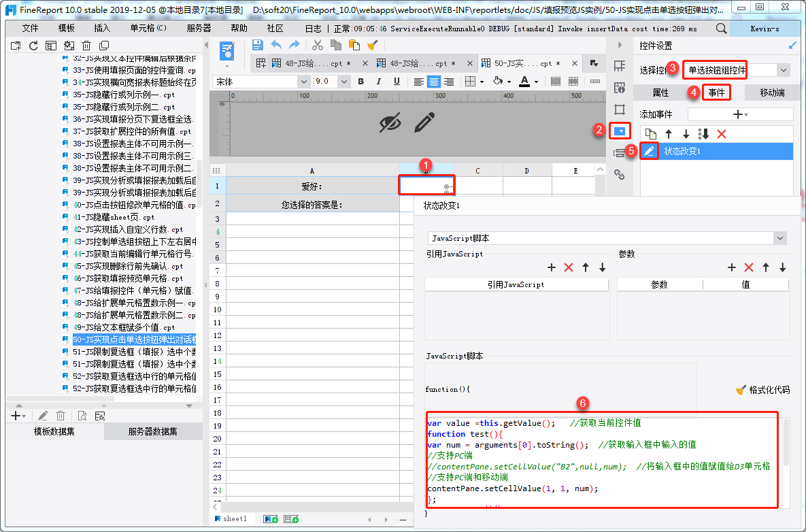806x532 pixels.
Task: Move event up in list
Action: (668, 134)
